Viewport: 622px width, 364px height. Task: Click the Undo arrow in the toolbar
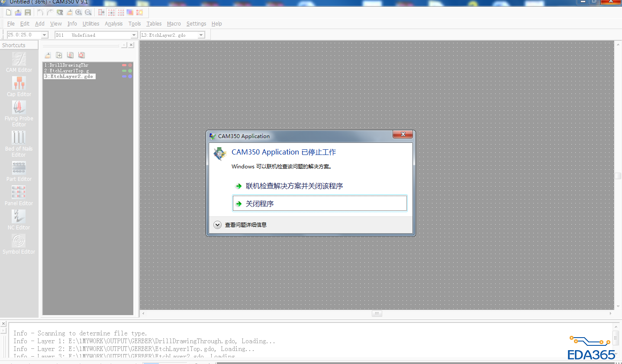click(40, 13)
